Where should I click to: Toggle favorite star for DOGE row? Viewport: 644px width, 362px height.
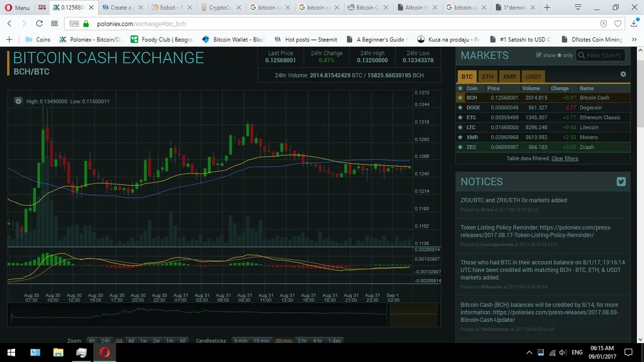click(460, 108)
